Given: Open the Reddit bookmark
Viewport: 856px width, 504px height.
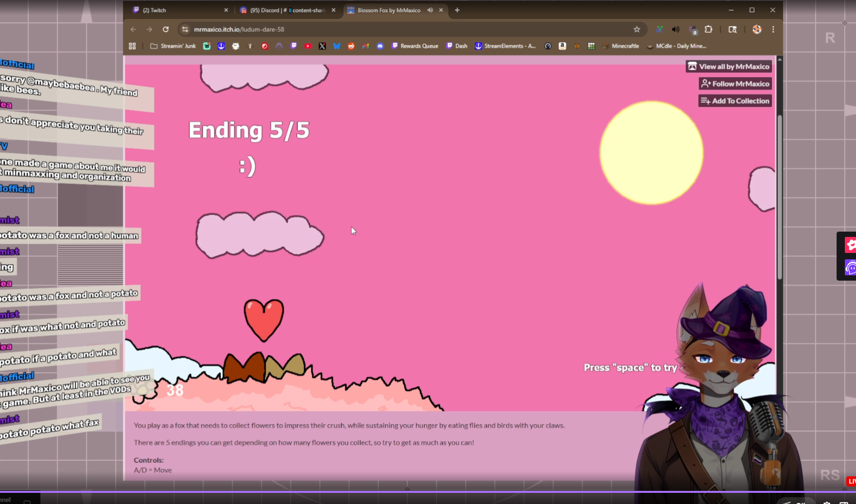Looking at the screenshot, I should click(352, 46).
